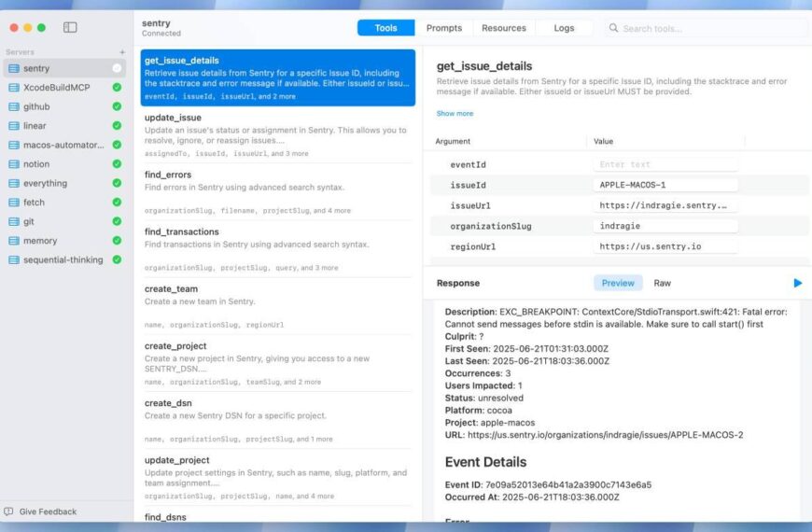
Task: Click the fetch server icon
Action: [14, 203]
